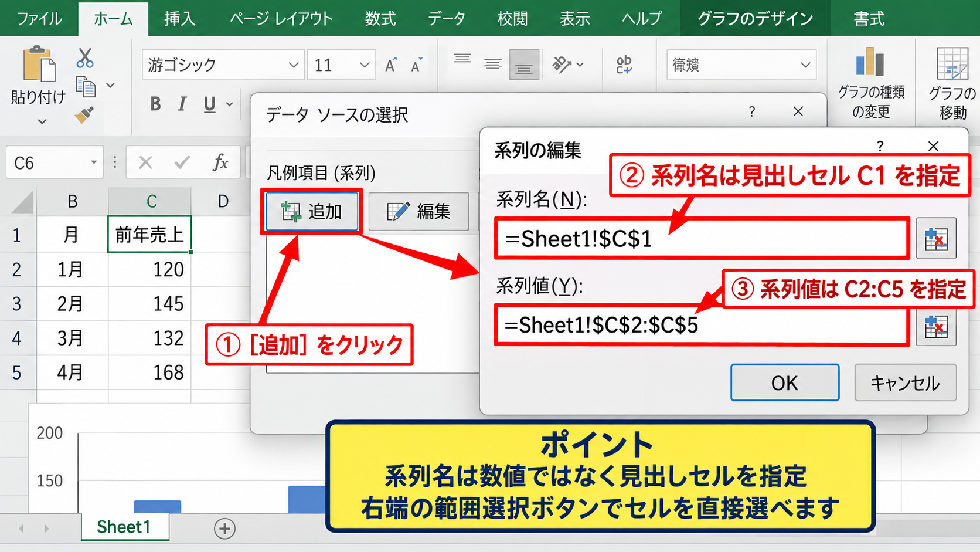Click the 編集 button in the dialog

pyautogui.click(x=418, y=211)
